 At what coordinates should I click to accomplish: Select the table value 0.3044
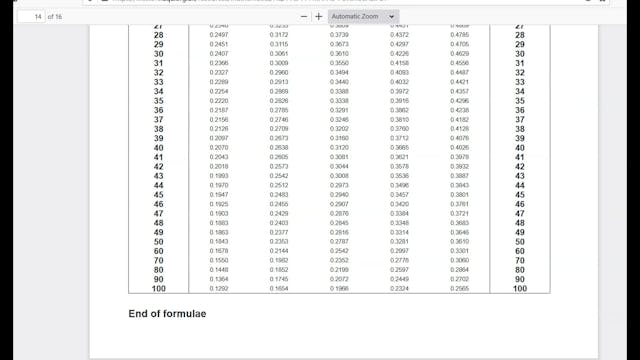339,166
